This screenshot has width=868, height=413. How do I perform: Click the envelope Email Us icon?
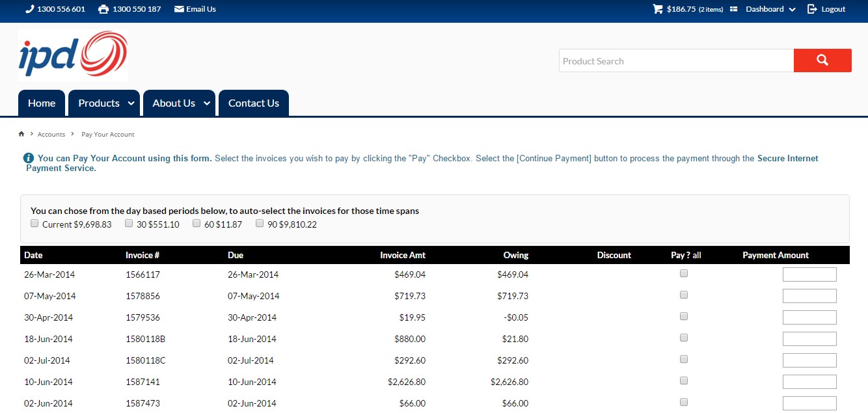[x=179, y=9]
